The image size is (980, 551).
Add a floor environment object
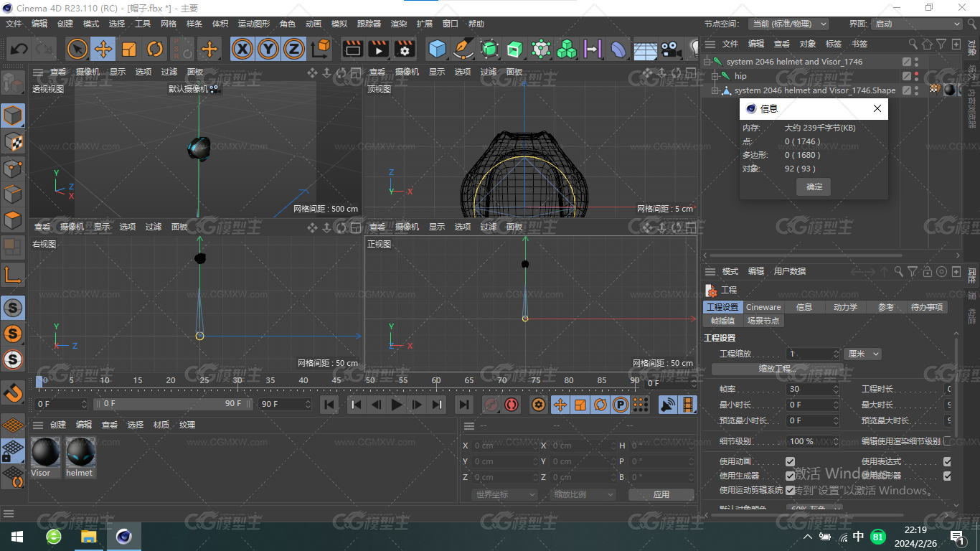tap(645, 50)
